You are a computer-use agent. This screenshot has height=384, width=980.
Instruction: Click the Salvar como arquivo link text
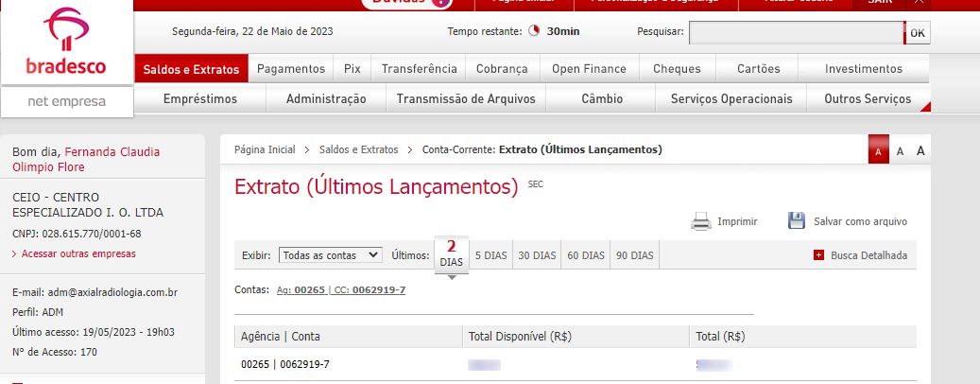[860, 221]
